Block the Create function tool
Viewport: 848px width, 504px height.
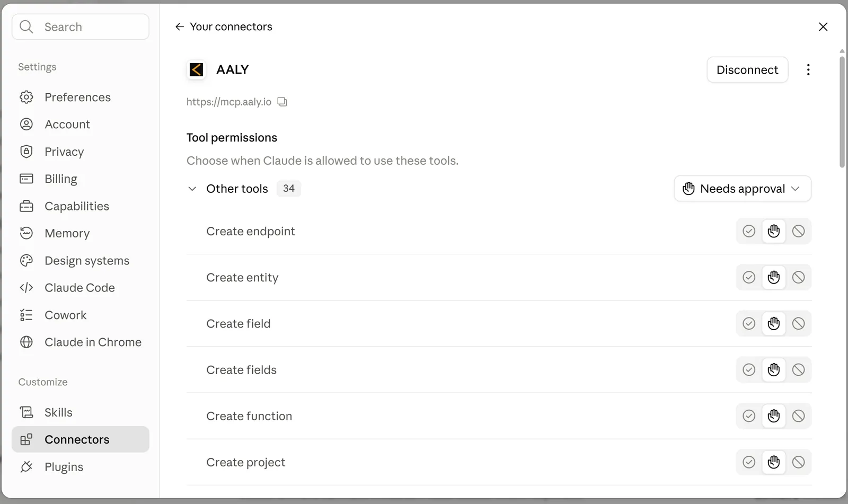pyautogui.click(x=799, y=416)
